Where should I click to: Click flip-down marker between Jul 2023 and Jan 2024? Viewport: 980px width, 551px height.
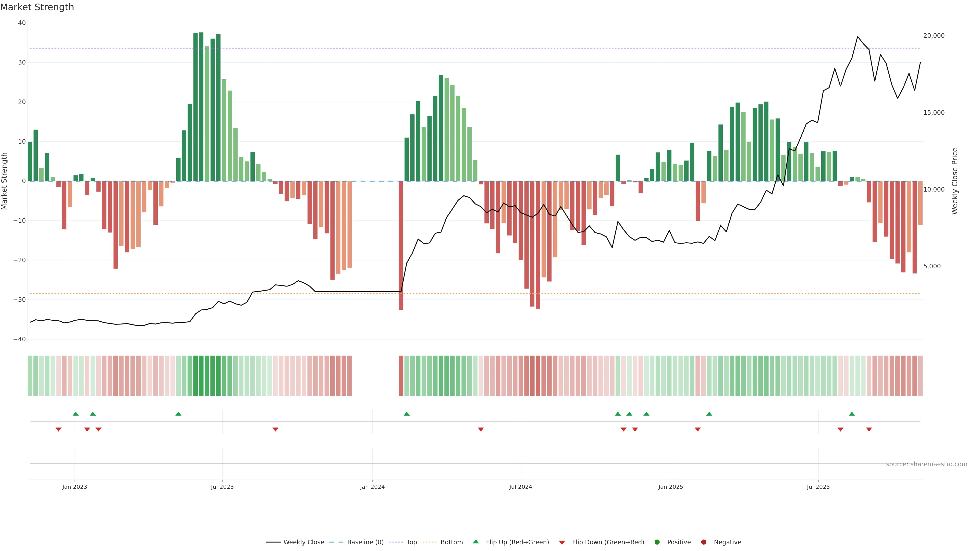click(275, 429)
